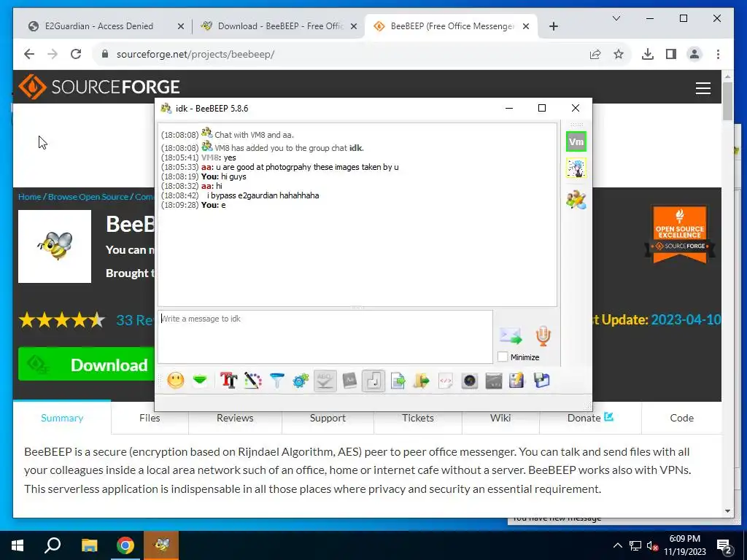
Task: Toggle the return-key send message icon
Action: pyautogui.click(x=373, y=381)
